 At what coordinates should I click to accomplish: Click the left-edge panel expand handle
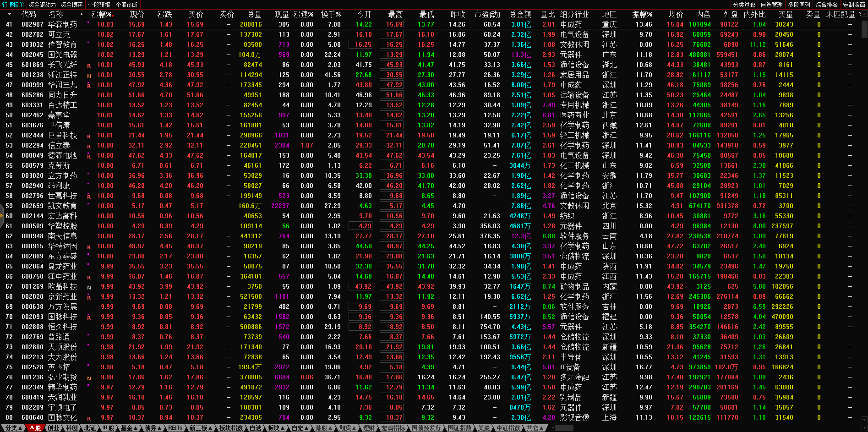tap(2, 216)
